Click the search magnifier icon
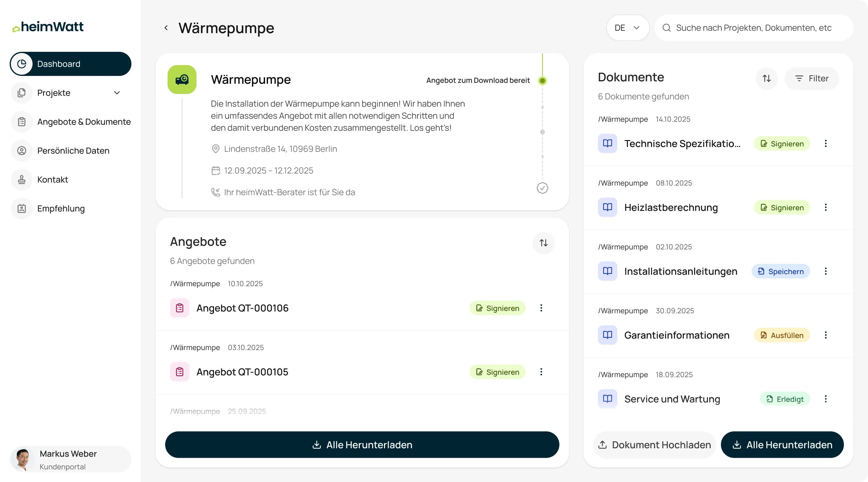The width and height of the screenshot is (868, 482). pos(666,28)
